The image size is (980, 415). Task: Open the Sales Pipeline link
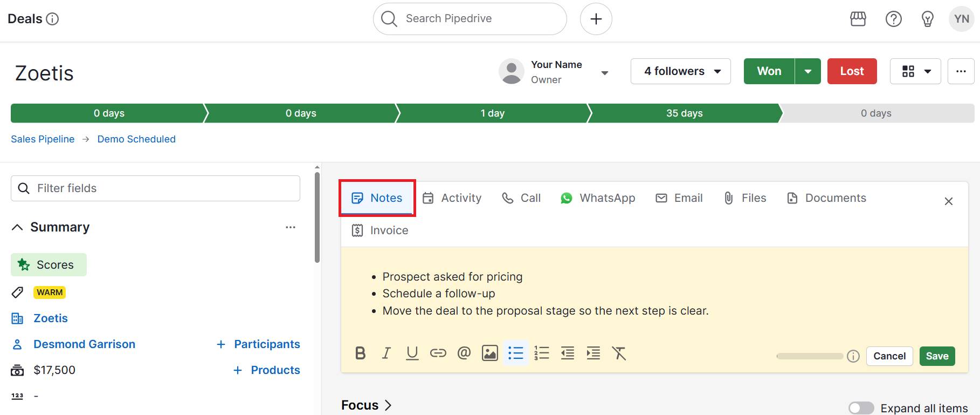43,139
